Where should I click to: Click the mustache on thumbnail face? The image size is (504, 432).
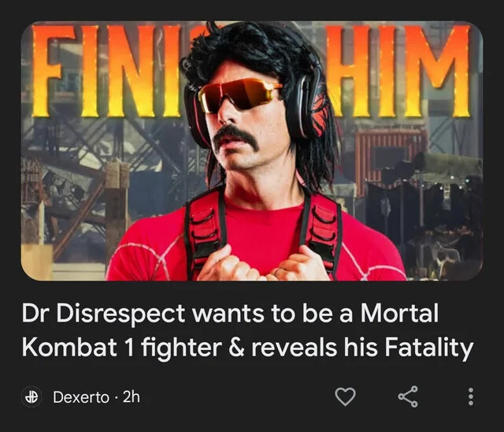click(x=235, y=136)
